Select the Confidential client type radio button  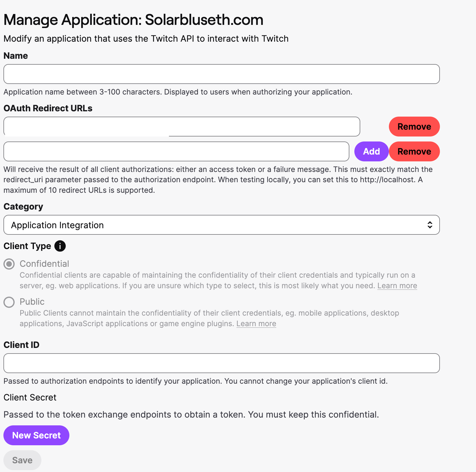point(9,264)
